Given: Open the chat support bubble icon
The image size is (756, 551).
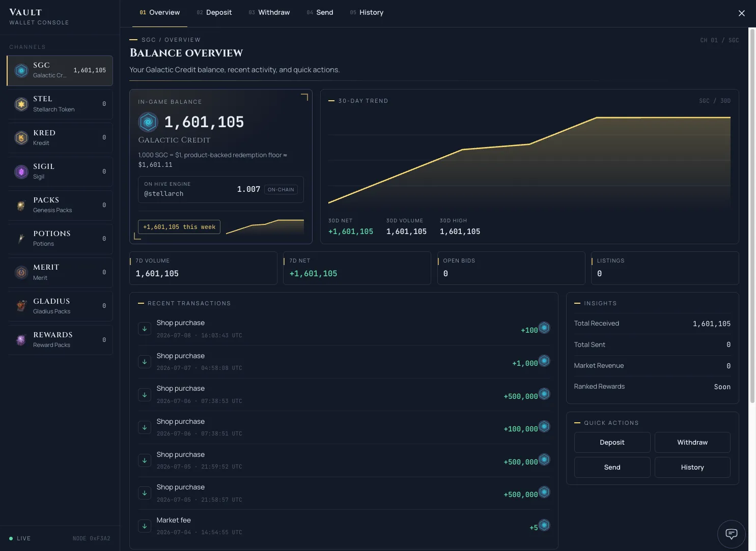Looking at the screenshot, I should (x=732, y=534).
